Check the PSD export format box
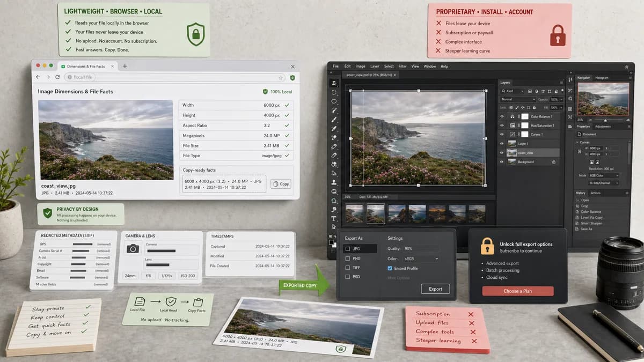 pos(348,277)
